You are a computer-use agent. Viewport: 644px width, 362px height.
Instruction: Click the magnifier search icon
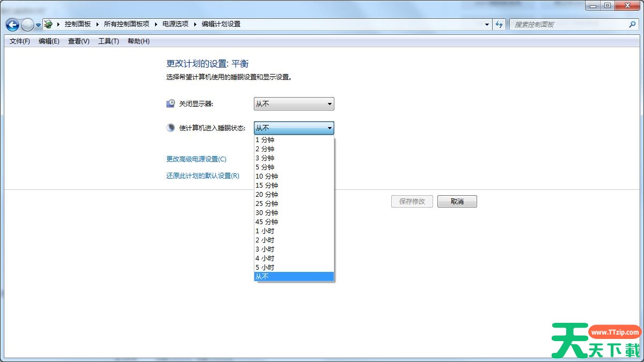tap(632, 24)
